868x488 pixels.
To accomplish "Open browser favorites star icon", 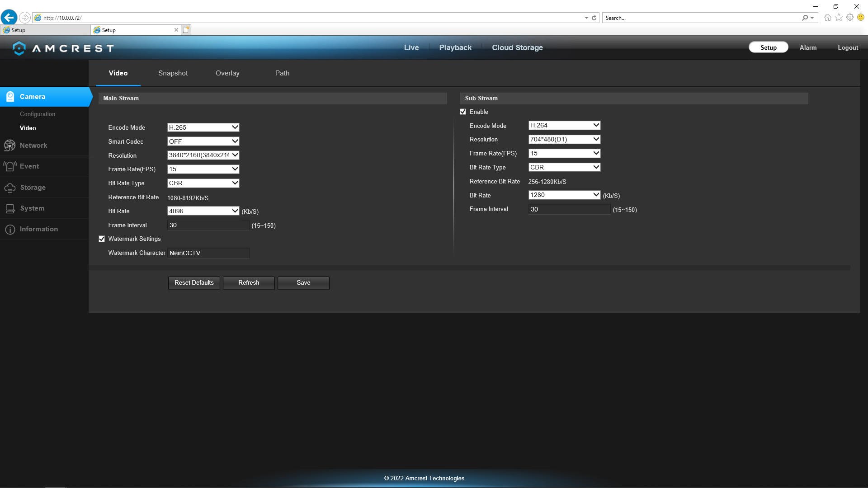I will tap(839, 18).
